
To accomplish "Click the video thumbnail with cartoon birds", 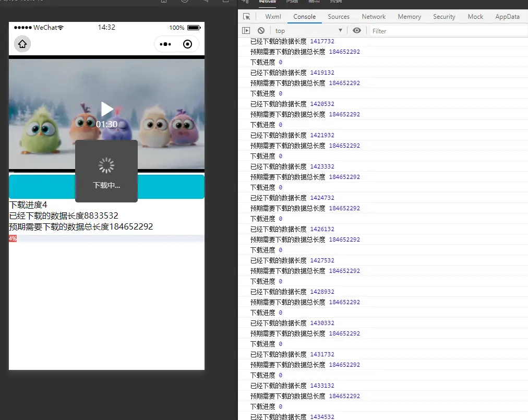I will (x=106, y=114).
